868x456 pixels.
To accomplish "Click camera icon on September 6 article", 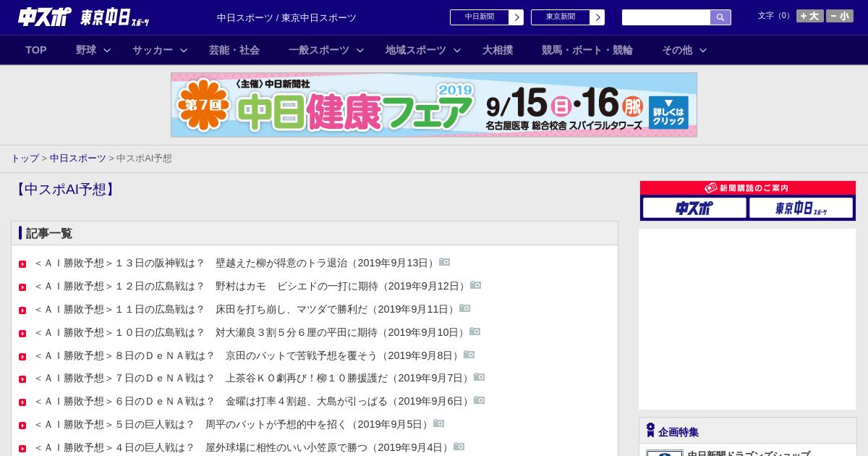I will click(480, 400).
